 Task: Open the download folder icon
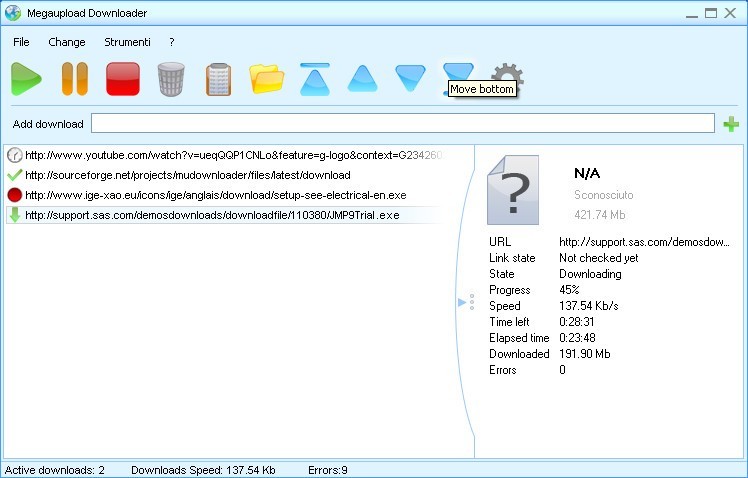[267, 79]
